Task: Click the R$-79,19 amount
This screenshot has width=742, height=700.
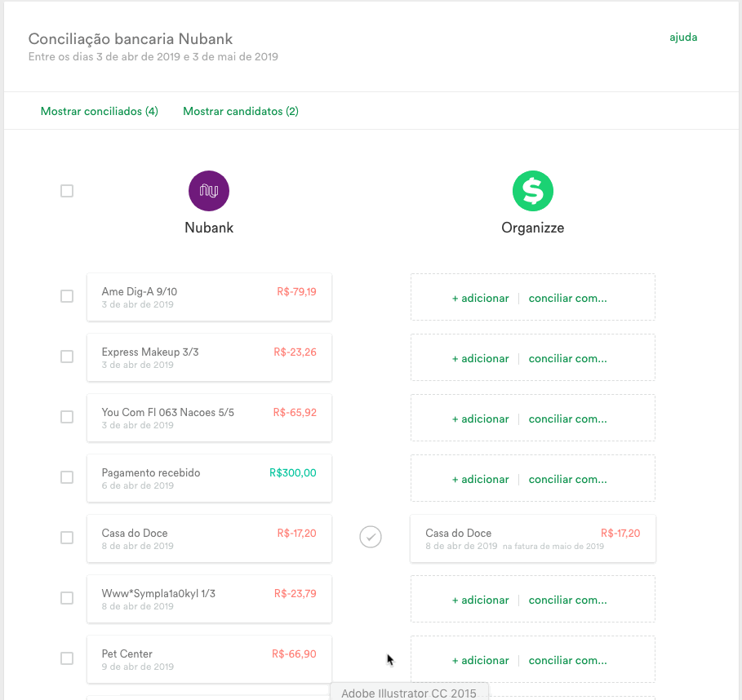Action: (x=296, y=291)
